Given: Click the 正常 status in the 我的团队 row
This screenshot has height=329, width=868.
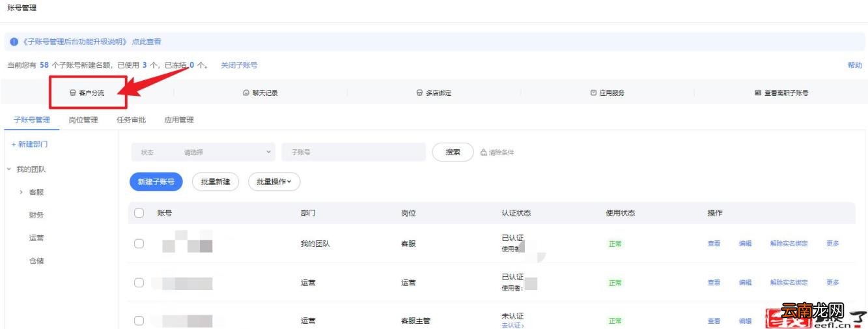Looking at the screenshot, I should (615, 244).
